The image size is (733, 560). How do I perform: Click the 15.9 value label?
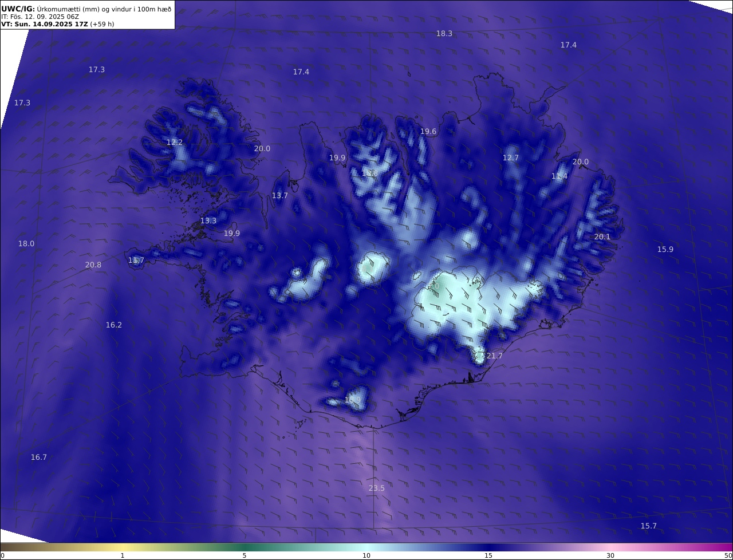click(665, 250)
